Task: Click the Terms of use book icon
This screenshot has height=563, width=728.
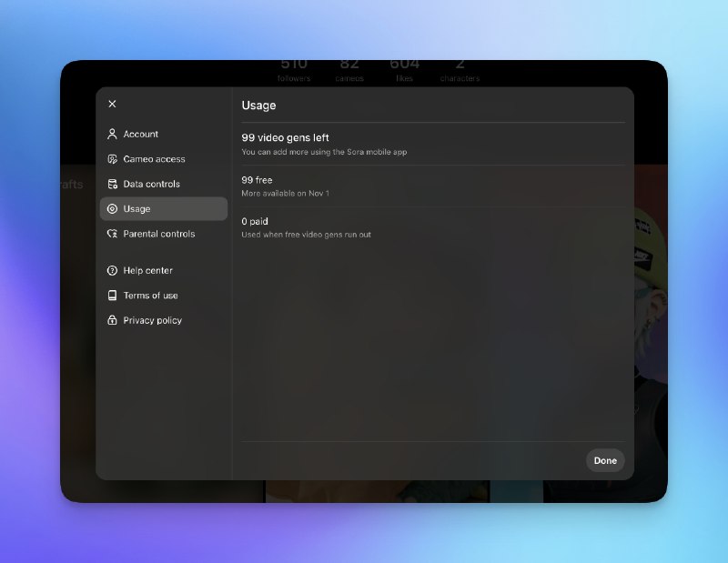Action: coord(112,296)
